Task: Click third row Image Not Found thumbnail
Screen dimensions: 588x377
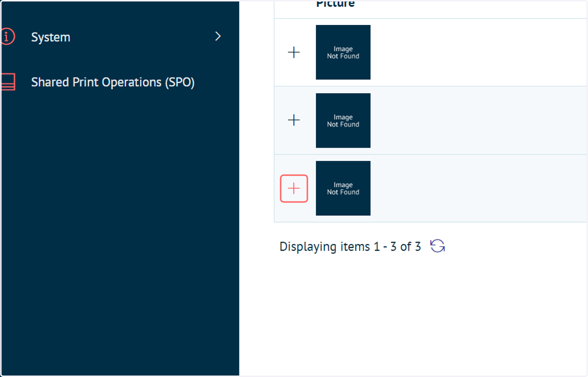Action: coord(343,188)
